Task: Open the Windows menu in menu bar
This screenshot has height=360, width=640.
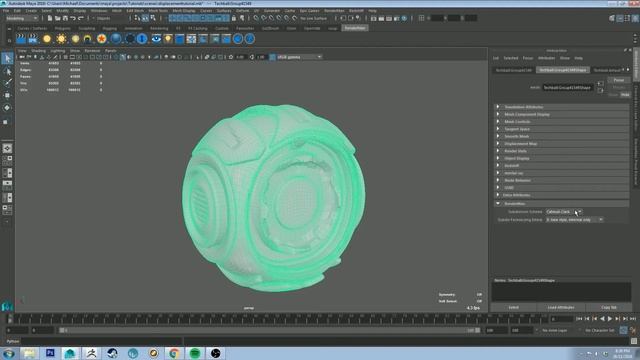Action: tap(99, 11)
